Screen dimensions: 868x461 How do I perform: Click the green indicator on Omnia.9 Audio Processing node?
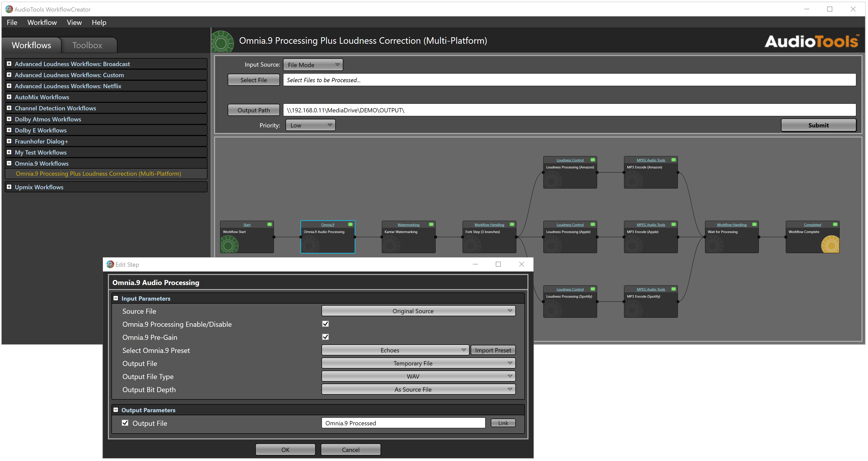pyautogui.click(x=350, y=224)
